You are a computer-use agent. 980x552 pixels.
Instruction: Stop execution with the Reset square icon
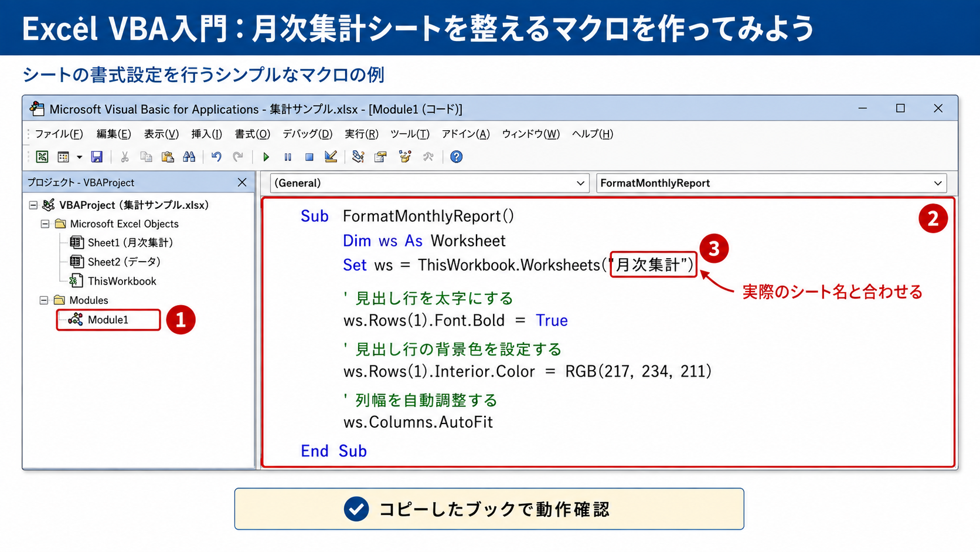(309, 157)
